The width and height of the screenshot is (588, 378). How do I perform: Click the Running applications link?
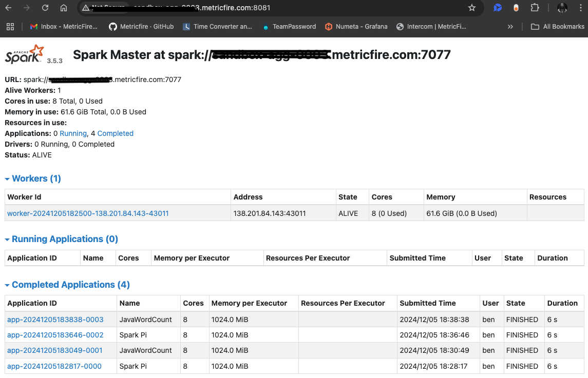(73, 133)
